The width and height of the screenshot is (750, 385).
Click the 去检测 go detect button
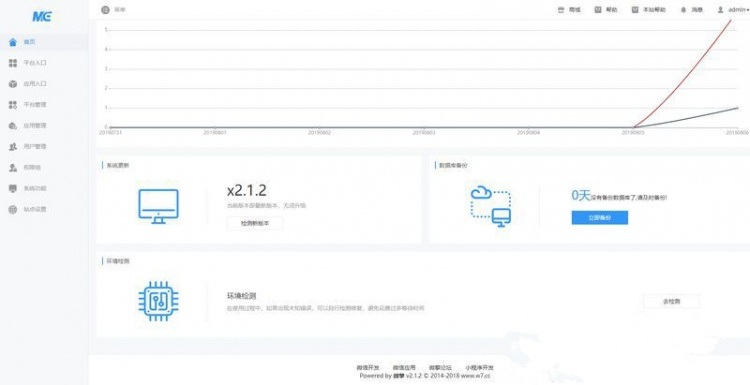coord(672,301)
